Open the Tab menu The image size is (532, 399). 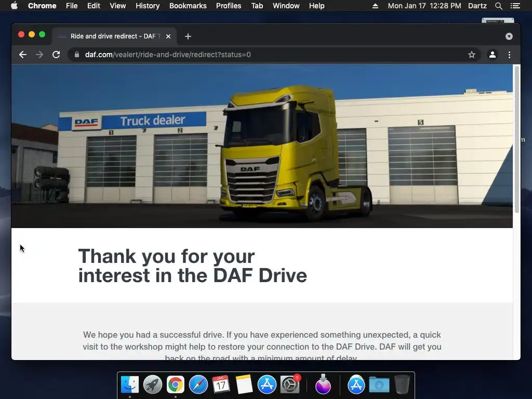pyautogui.click(x=257, y=6)
